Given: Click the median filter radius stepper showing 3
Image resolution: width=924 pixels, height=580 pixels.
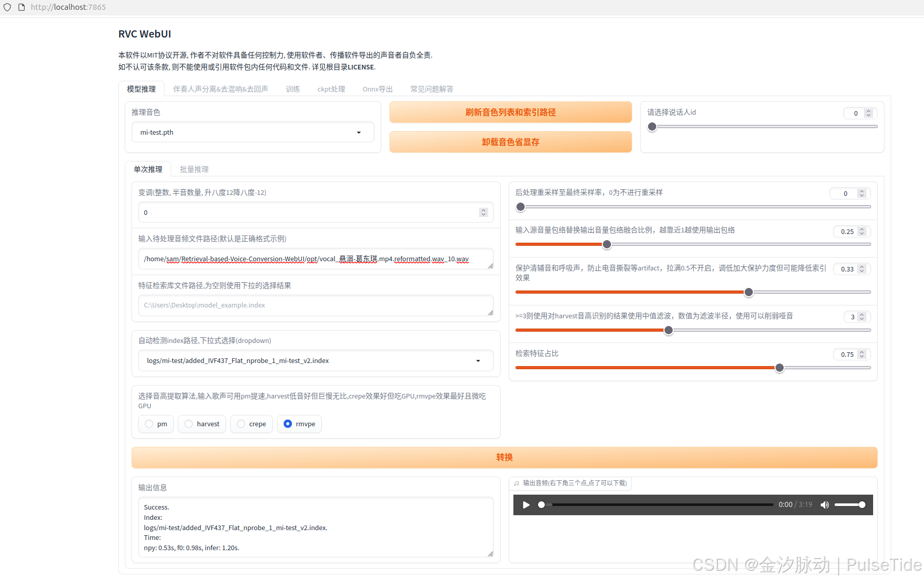Looking at the screenshot, I should (862, 317).
